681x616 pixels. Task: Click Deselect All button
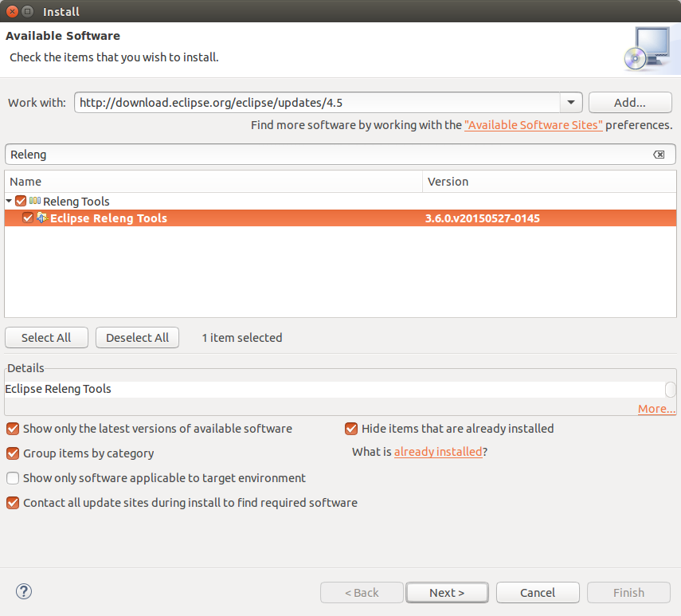tap(137, 338)
